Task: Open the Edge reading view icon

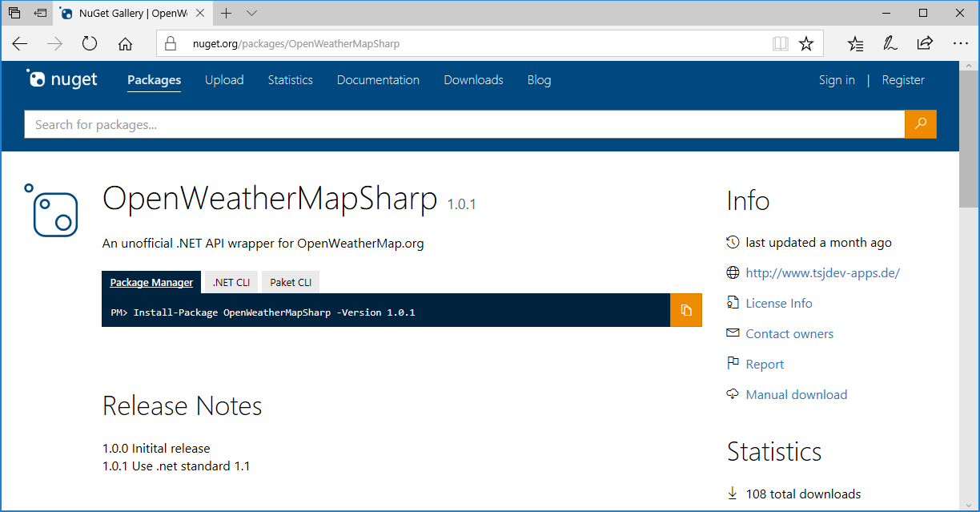Action: tap(780, 44)
